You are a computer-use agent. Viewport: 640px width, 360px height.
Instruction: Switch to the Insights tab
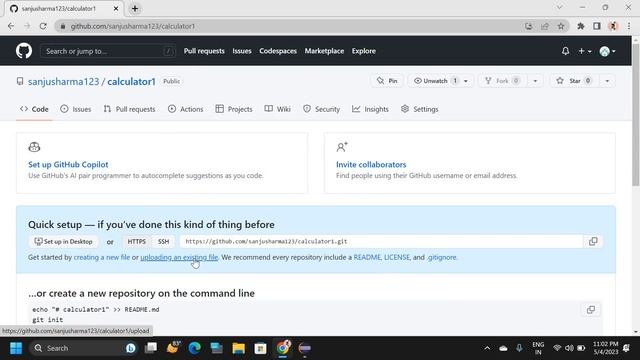(371, 109)
